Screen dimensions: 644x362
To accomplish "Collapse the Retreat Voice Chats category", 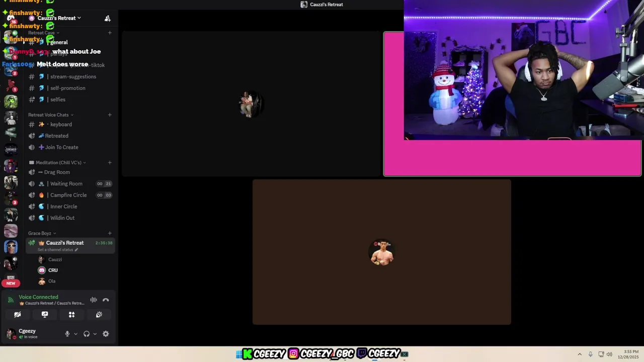I will click(51, 115).
